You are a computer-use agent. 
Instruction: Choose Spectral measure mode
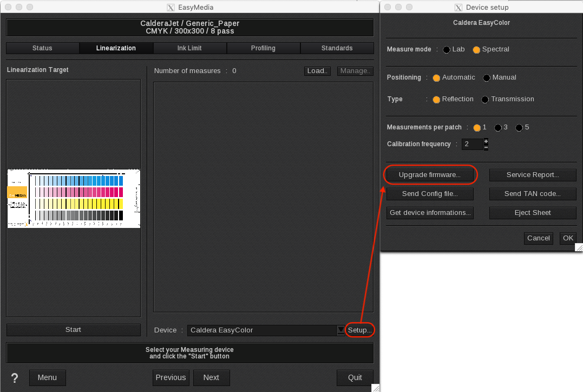coord(476,50)
